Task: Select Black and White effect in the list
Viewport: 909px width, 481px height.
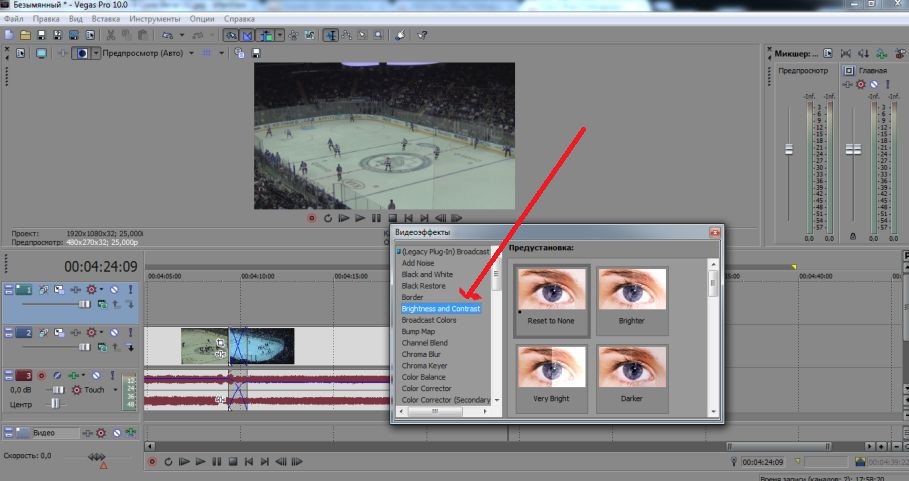Action: point(427,275)
